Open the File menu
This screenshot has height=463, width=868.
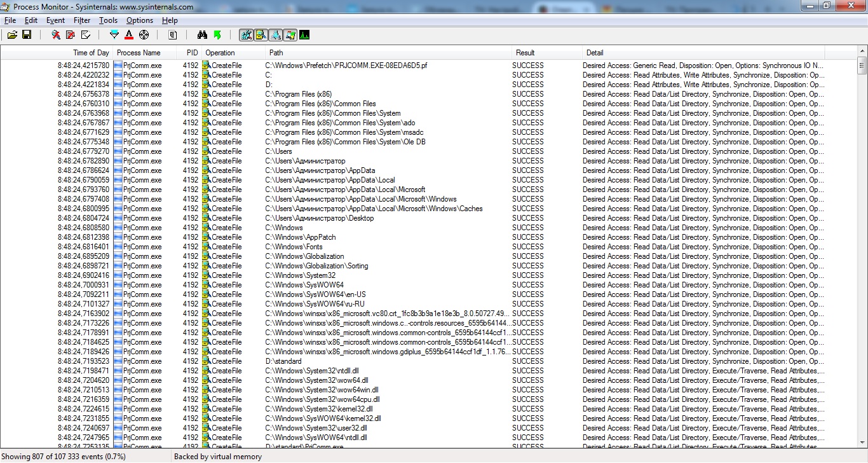click(x=10, y=20)
